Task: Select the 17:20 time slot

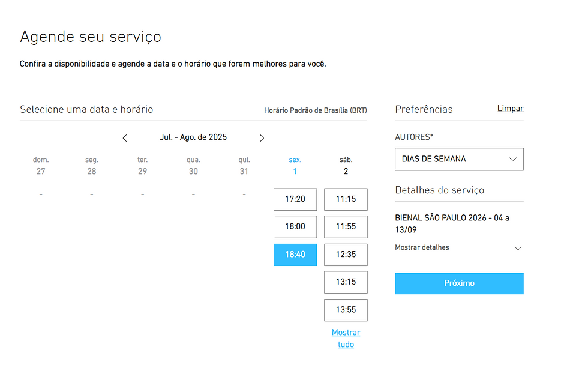Action: point(295,199)
